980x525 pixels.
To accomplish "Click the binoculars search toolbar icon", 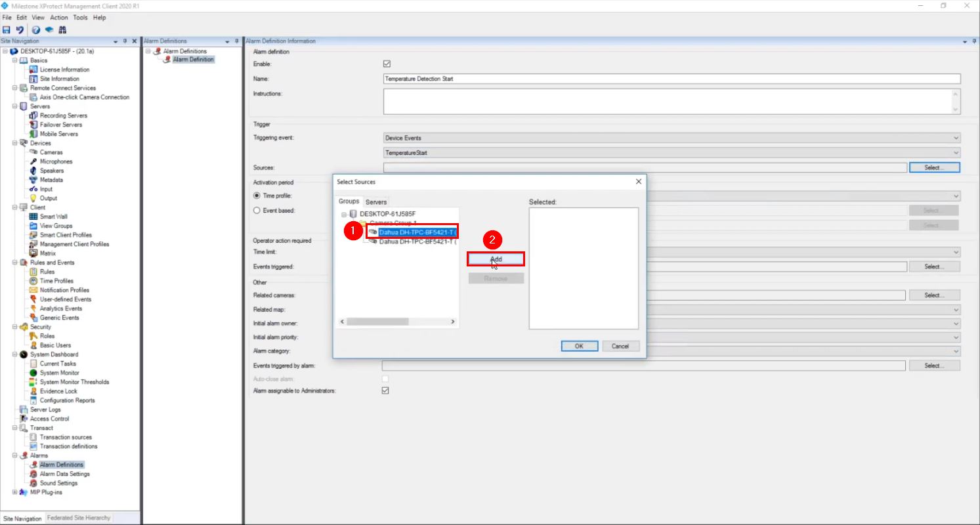I will [x=62, y=30].
